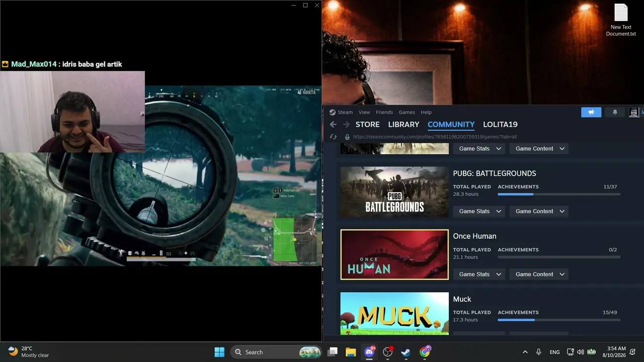Screen dimensions: 644x362
Task: Click the 28.3 hours playtime text
Action: pos(465,194)
